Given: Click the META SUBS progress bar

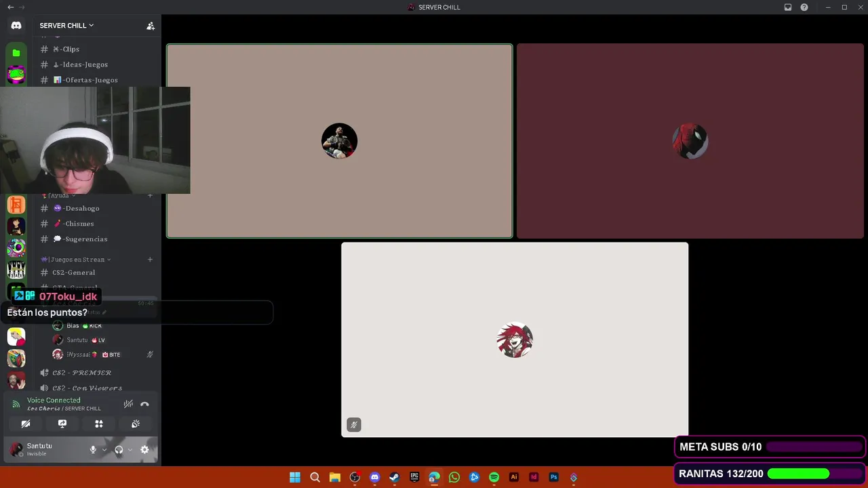Looking at the screenshot, I should pyautogui.click(x=814, y=447).
